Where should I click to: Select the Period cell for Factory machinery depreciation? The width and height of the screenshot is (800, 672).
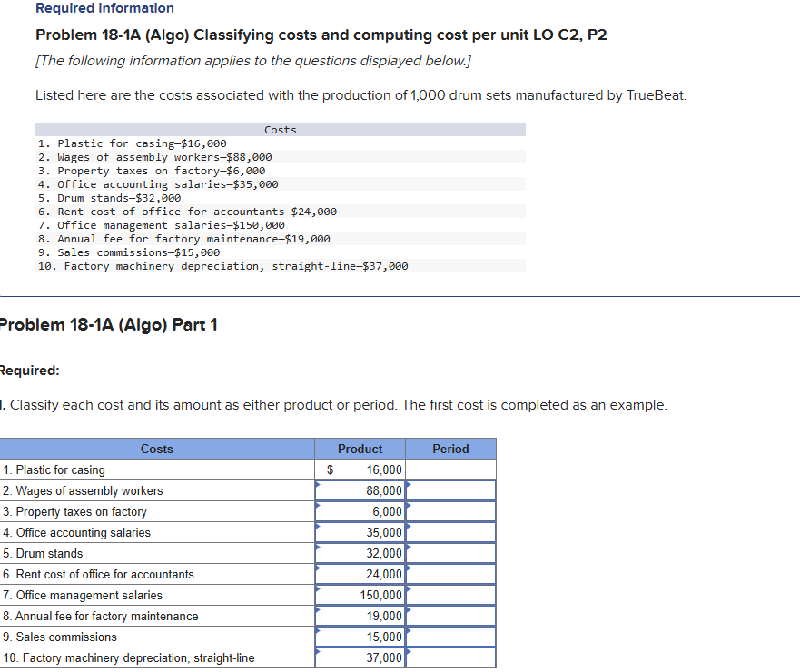pos(450,657)
